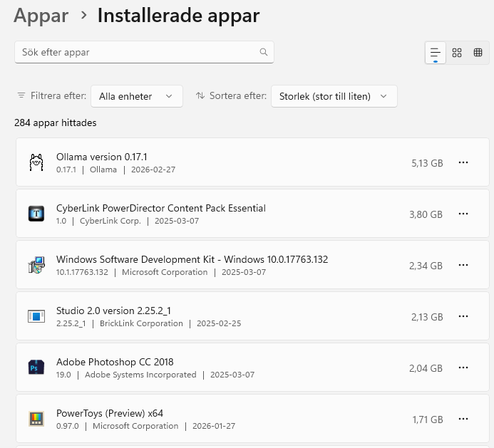494x448 pixels.
Task: Click the Ollama llama app icon
Action: click(x=36, y=162)
